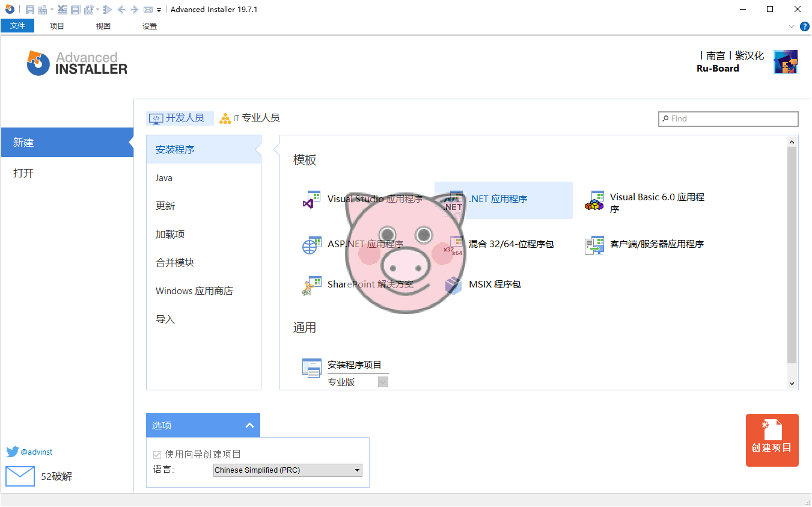Click the Build icon in quick access toolbar
The height and width of the screenshot is (507, 812).
point(43,10)
